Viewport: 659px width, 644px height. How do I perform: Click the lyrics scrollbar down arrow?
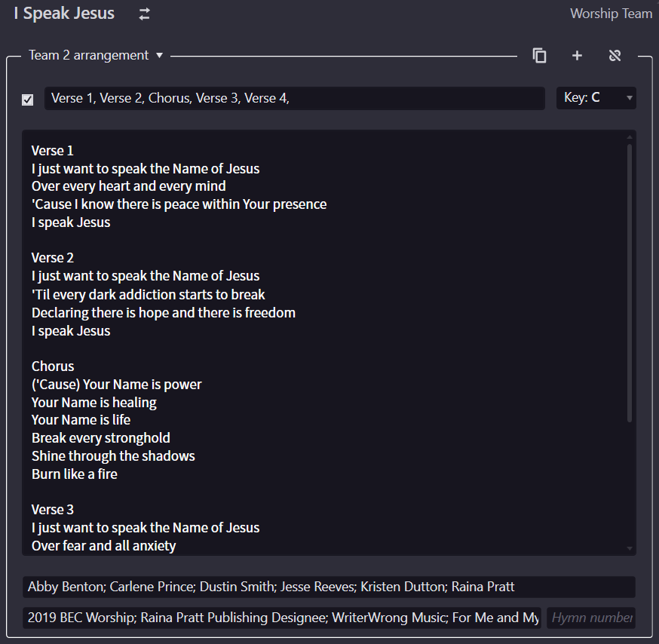pyautogui.click(x=629, y=548)
